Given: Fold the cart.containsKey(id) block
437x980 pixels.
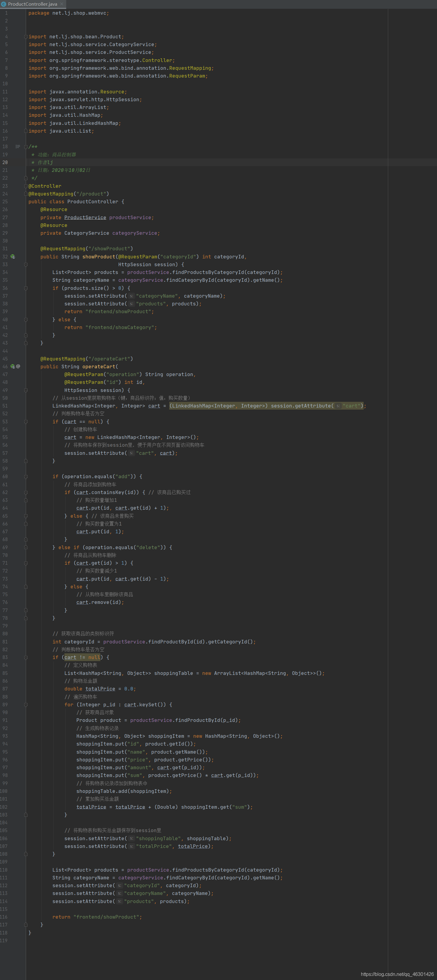Looking at the screenshot, I should tap(25, 492).
